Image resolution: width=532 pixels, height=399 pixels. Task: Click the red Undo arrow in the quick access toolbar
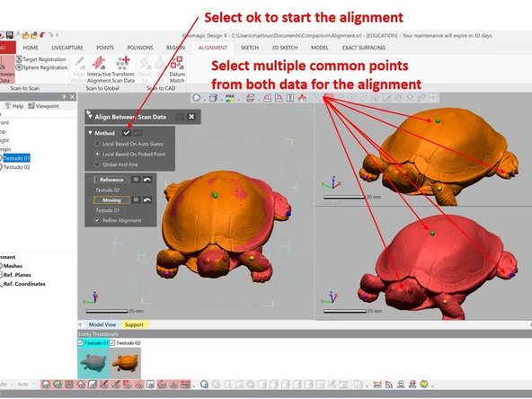(x=42, y=35)
